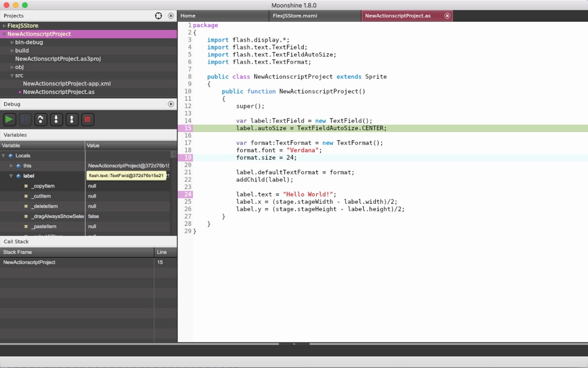588x368 pixels.
Task: Open NewActionscriptProject-app.xml in the tree
Action: coord(67,84)
